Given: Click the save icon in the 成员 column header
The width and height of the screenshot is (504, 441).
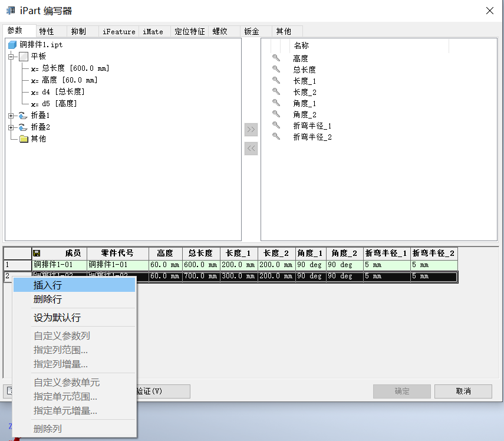Looking at the screenshot, I should pyautogui.click(x=37, y=254).
